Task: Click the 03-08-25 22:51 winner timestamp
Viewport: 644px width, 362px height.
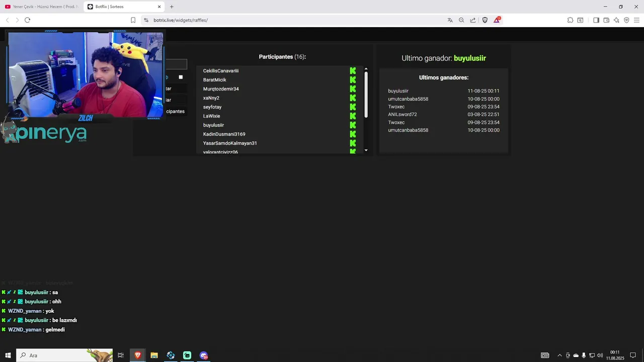Action: pos(484,115)
